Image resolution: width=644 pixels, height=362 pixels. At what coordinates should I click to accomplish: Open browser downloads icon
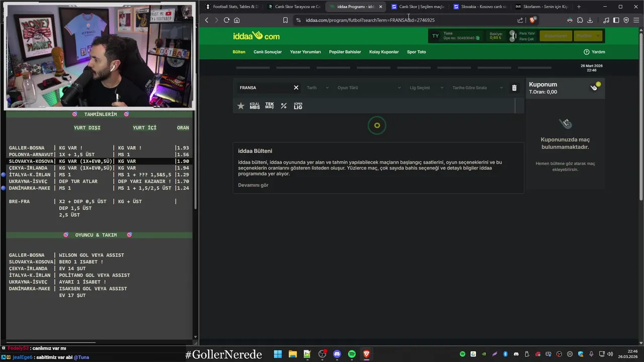click(590, 20)
